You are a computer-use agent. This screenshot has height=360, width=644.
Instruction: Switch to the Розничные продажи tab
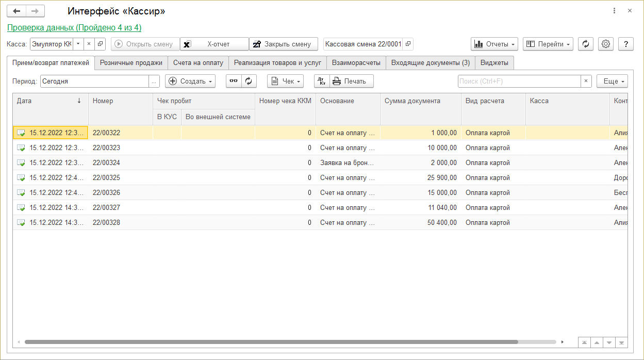click(131, 63)
